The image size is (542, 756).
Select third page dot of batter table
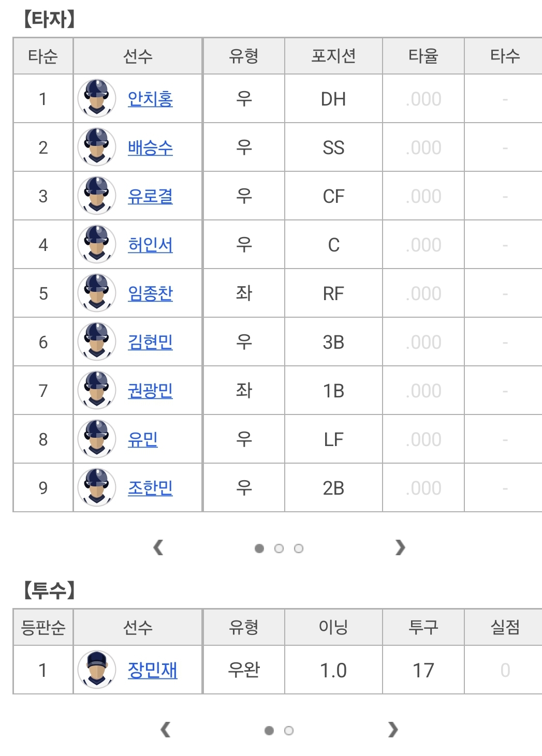[x=299, y=549]
